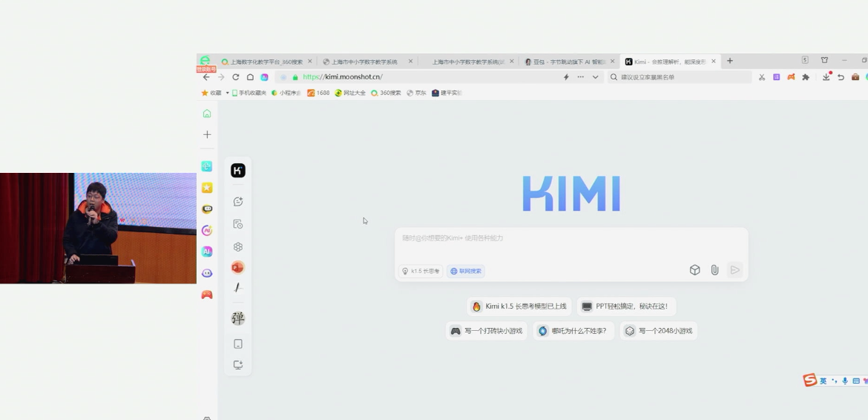Click 哪吒为什么不姓李? suggestion

[x=573, y=331]
